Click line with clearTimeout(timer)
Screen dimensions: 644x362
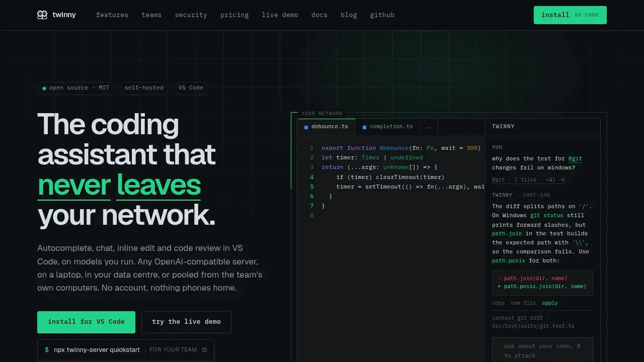[x=390, y=177]
